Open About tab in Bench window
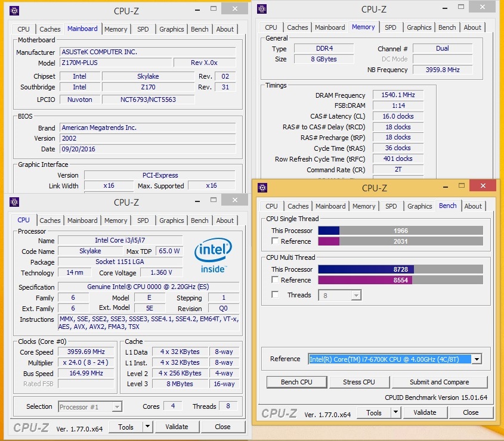 pos(473,206)
